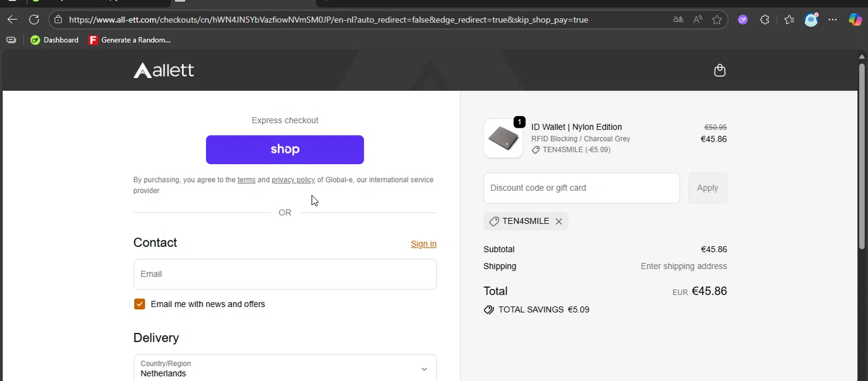Click the TOTAL SAVINGS €5.09 text
Image resolution: width=868 pixels, height=381 pixels.
(543, 310)
